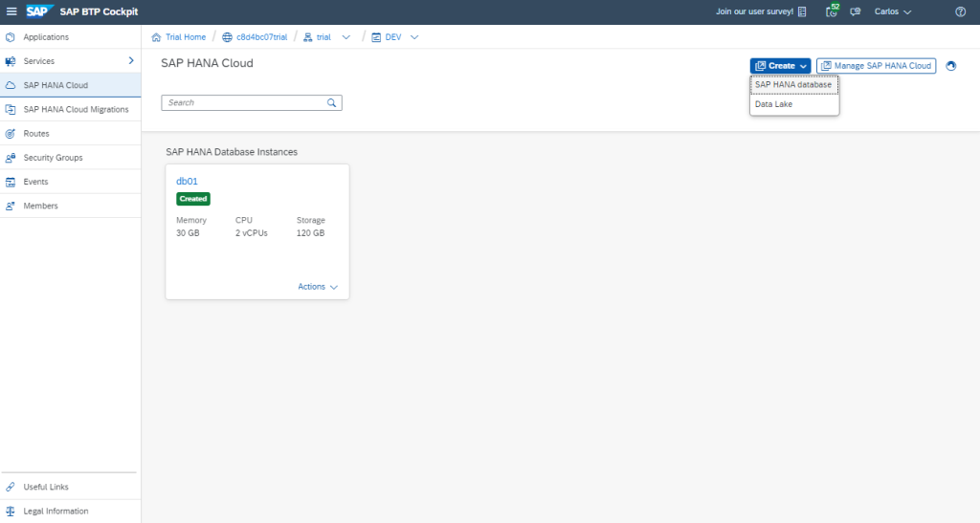Expand the Services submenu arrow
The height and width of the screenshot is (523, 980).
[x=131, y=60]
